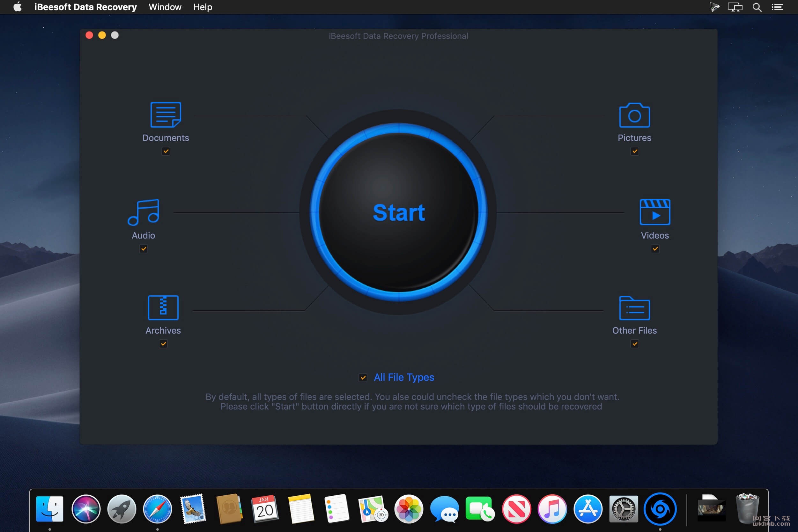
Task: Click the Pictures camera icon
Action: (634, 115)
